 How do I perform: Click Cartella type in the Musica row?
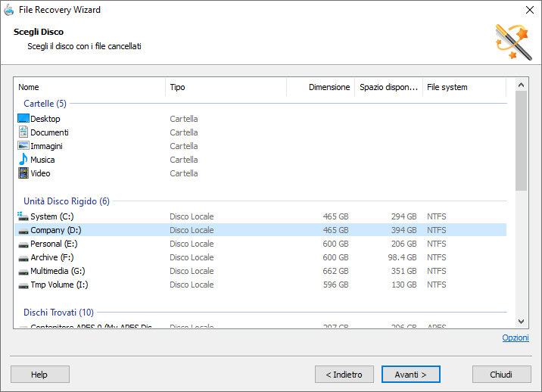pyautogui.click(x=183, y=160)
